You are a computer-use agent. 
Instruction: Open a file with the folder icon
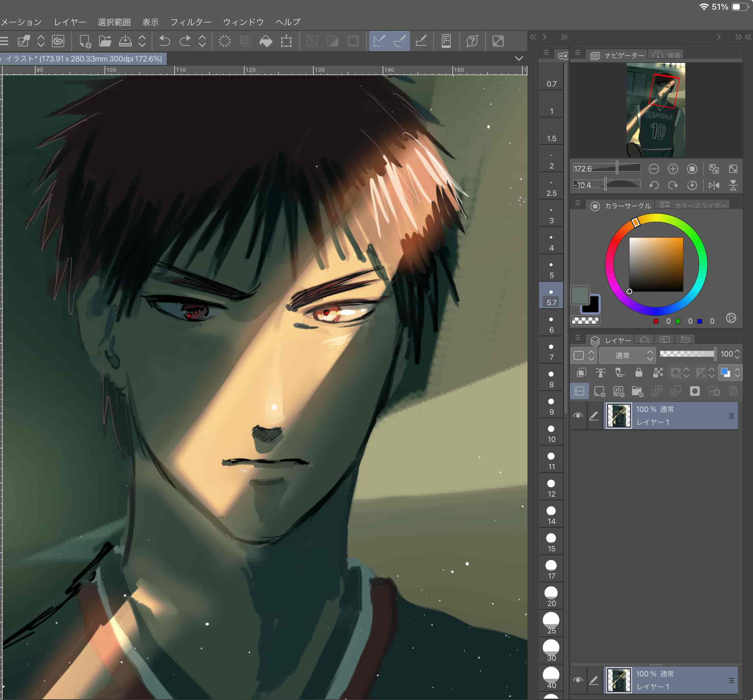coord(105,41)
